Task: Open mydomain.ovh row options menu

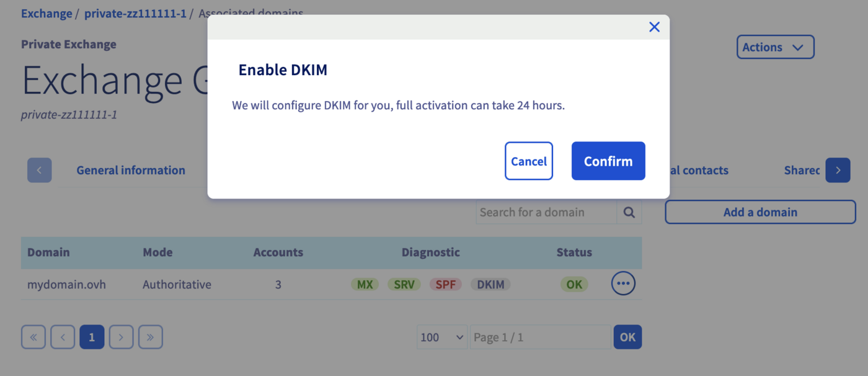Action: [x=623, y=284]
